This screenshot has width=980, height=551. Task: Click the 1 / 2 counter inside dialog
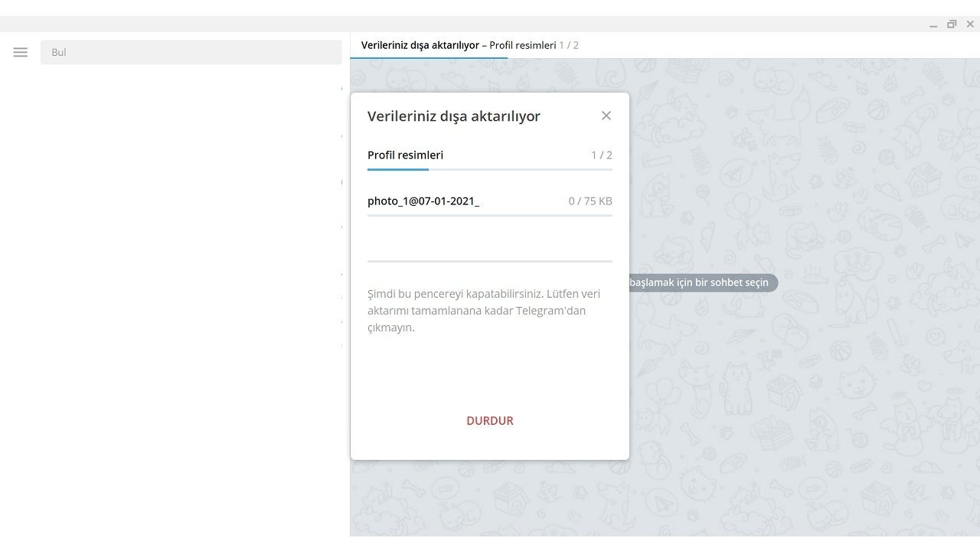pyautogui.click(x=601, y=155)
